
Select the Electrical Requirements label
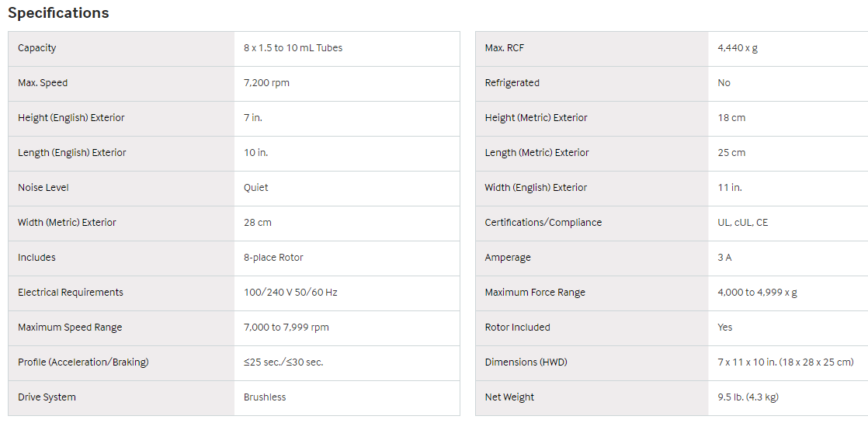click(x=71, y=293)
